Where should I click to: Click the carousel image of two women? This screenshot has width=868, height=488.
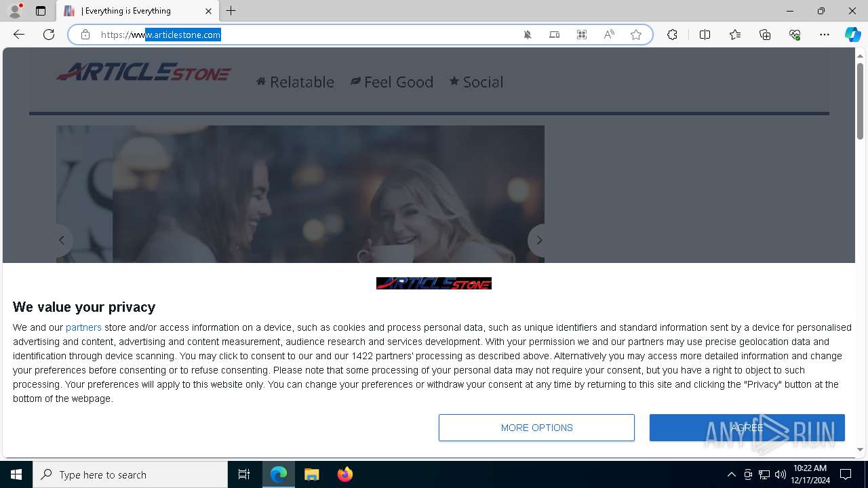[x=300, y=194]
